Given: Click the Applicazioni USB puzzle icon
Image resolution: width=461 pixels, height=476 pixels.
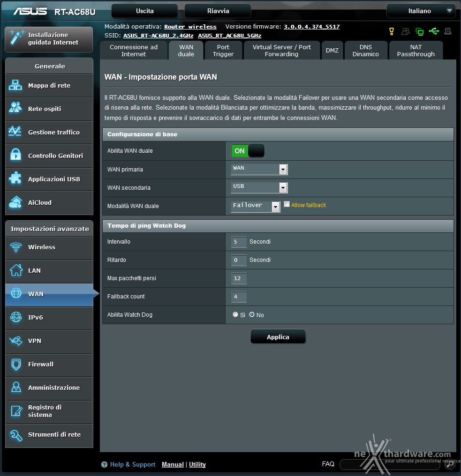Looking at the screenshot, I should pos(15,178).
